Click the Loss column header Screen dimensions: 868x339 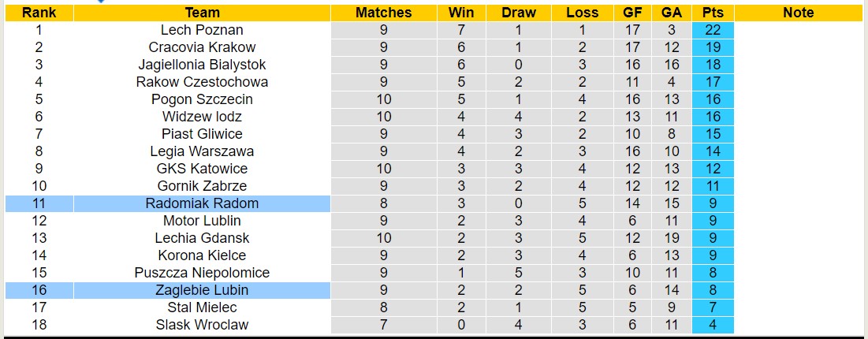582,13
